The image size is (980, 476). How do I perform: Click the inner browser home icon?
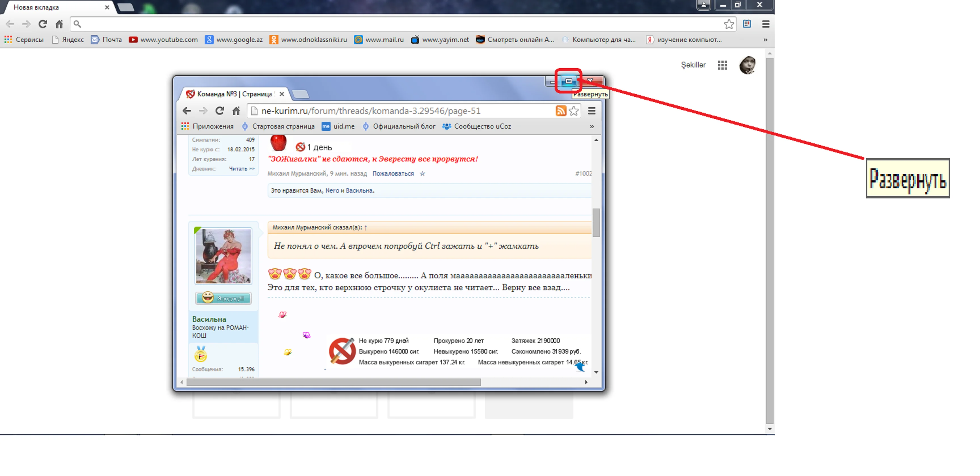[236, 111]
